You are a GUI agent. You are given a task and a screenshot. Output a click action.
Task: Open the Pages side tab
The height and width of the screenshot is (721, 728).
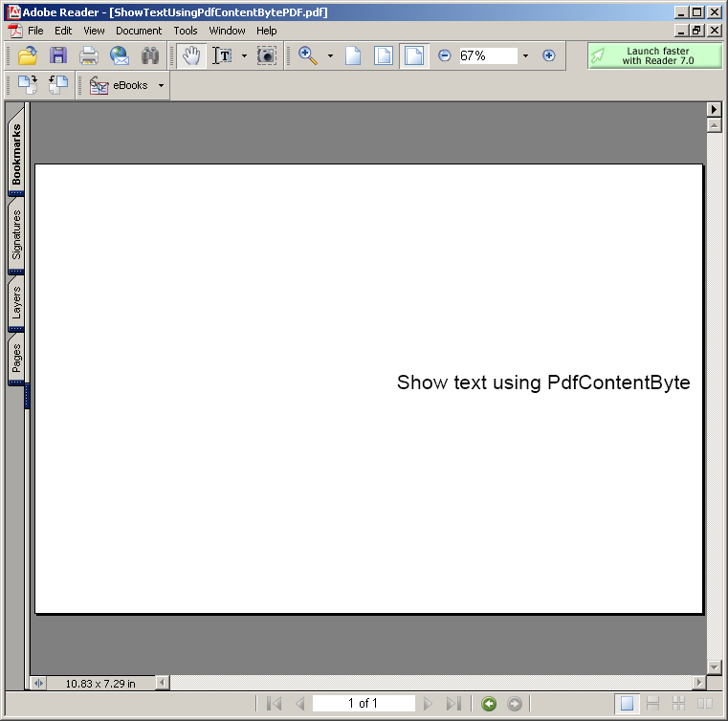[16, 359]
